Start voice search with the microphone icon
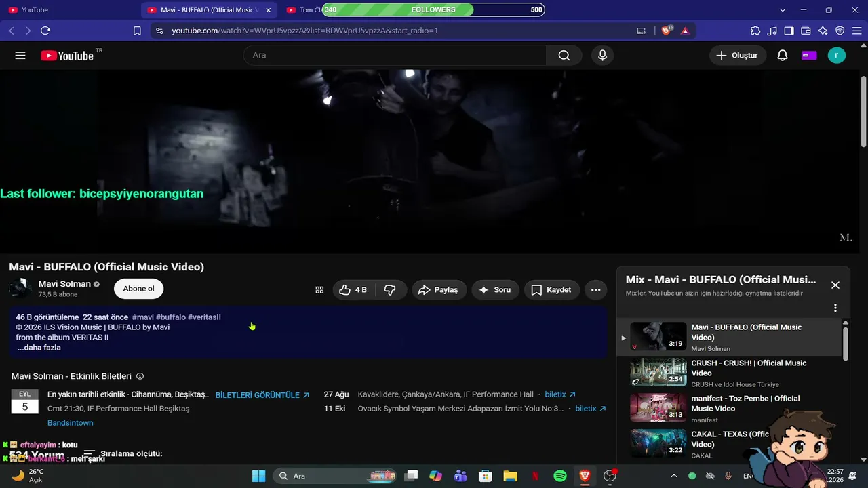Viewport: 868px width, 488px height. 603,56
